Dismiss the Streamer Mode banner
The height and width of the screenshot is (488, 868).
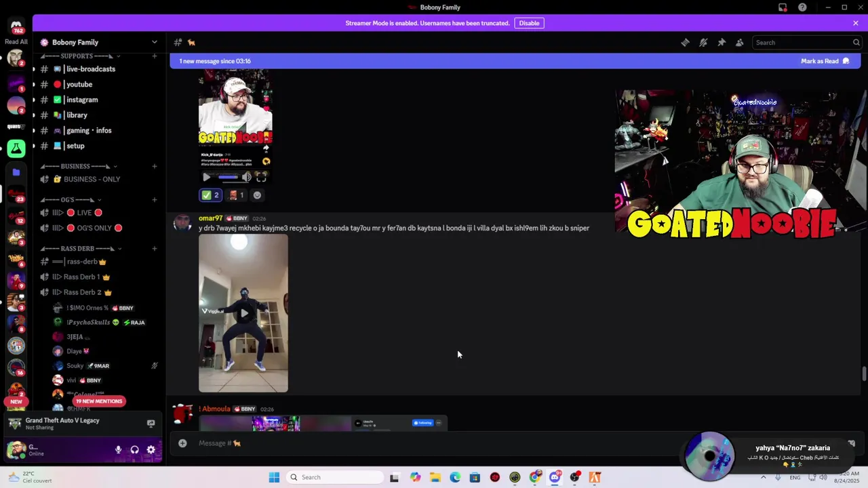click(x=856, y=23)
